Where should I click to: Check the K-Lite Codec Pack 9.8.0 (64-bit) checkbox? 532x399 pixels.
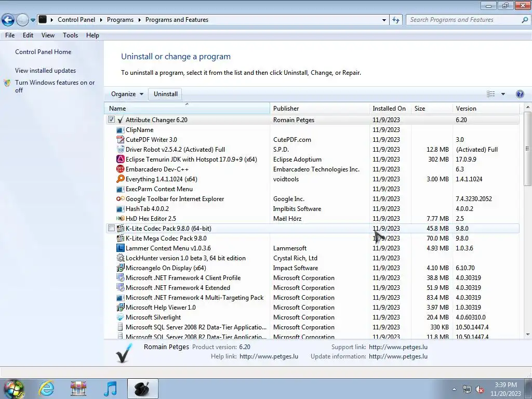tap(111, 228)
